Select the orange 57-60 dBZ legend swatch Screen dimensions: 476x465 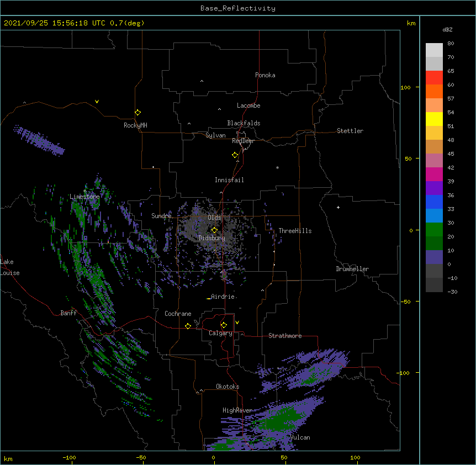click(434, 91)
